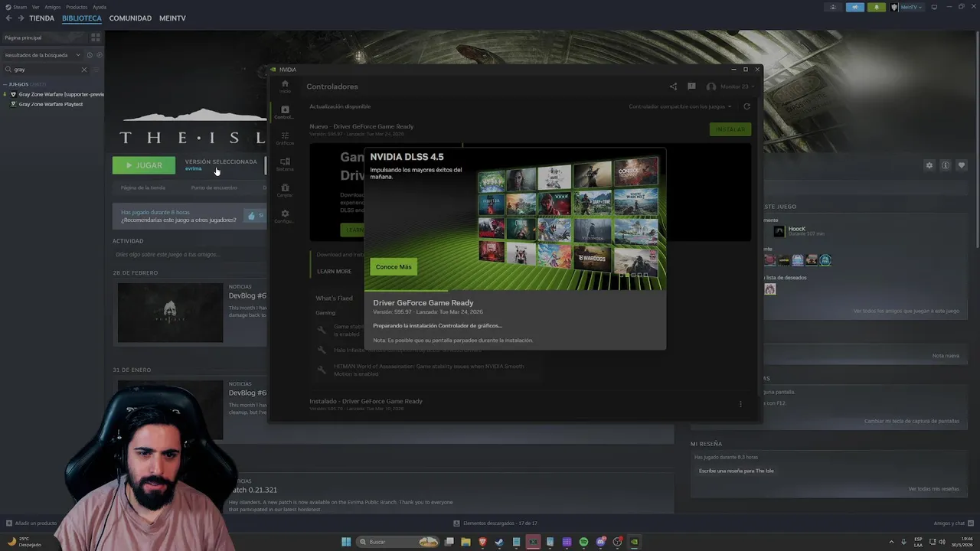
Task: Expand 'Resultados de la búsqueda' dropdown
Action: point(42,55)
